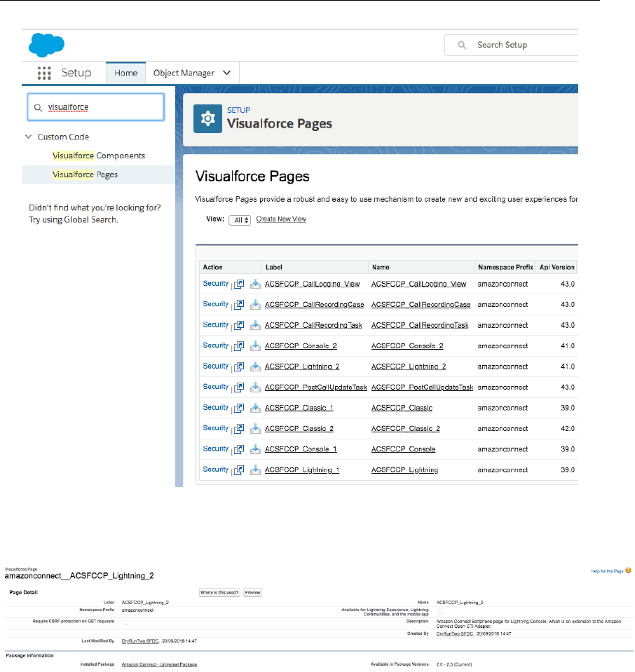Open the ACSFCCP_PostCallUpdateTask label link

coord(316,387)
